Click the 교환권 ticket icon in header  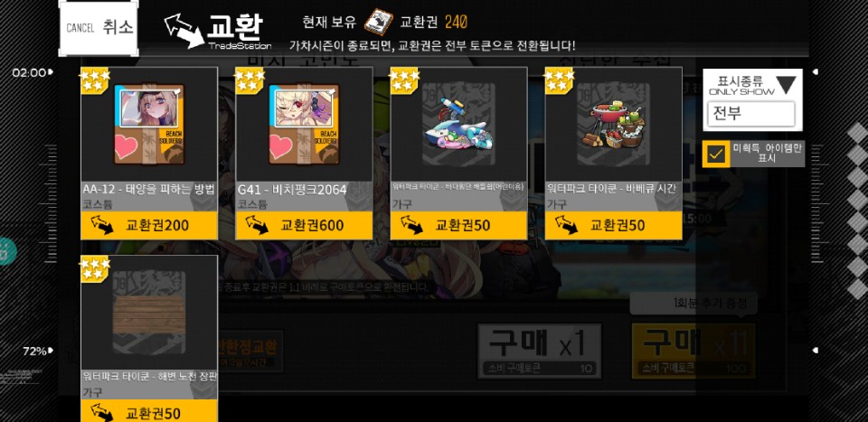pyautogui.click(x=378, y=22)
